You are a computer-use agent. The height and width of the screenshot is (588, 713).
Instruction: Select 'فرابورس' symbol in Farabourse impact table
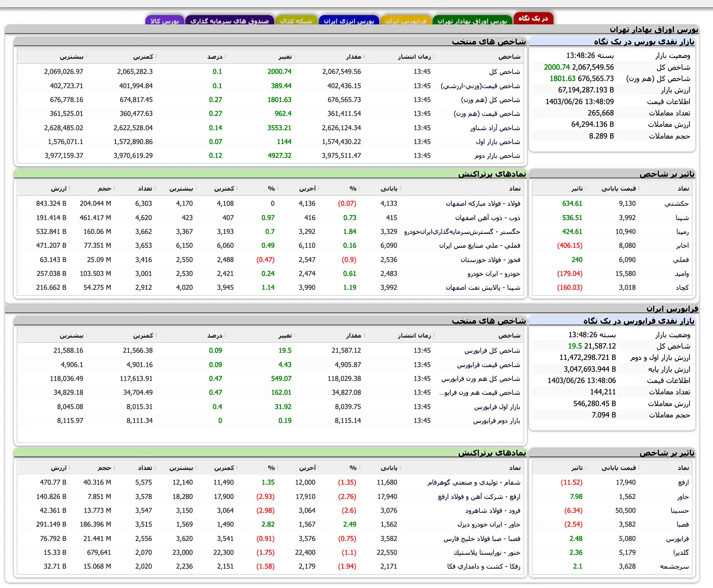(x=677, y=539)
